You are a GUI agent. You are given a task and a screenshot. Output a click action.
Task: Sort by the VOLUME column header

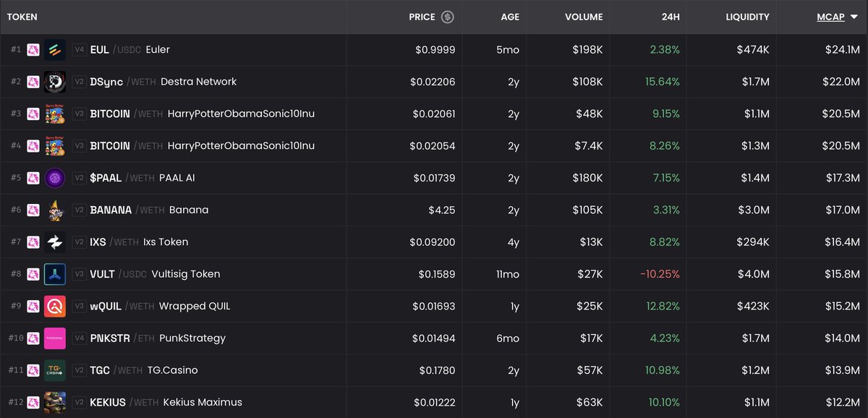point(584,17)
